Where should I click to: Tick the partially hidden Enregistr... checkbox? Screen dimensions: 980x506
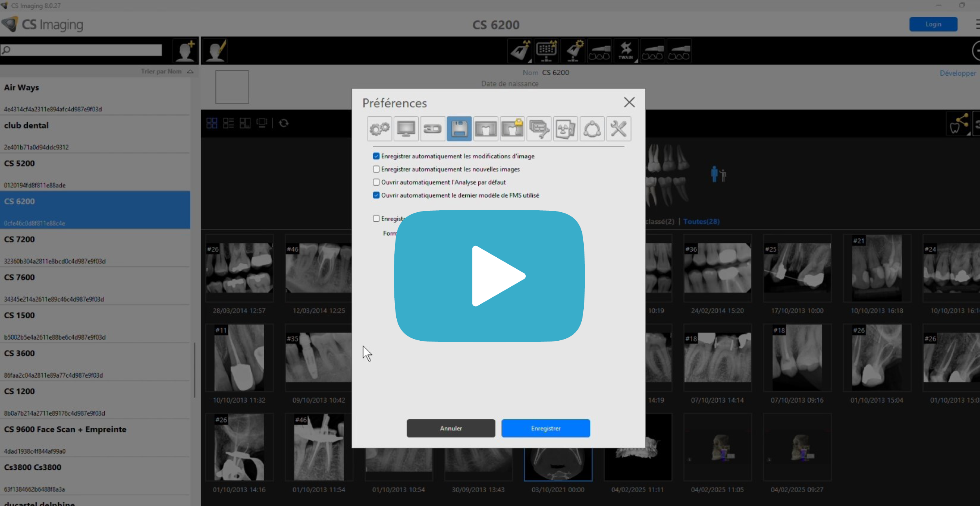tap(376, 219)
